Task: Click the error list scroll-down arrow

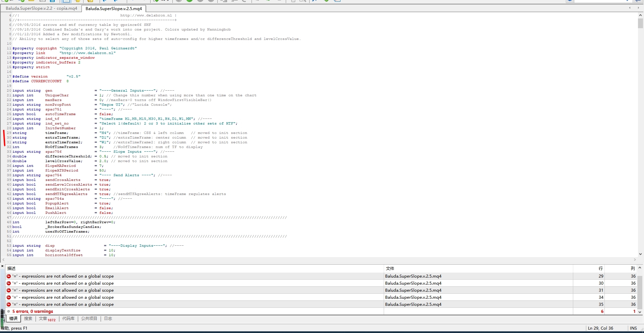Action: [640, 312]
